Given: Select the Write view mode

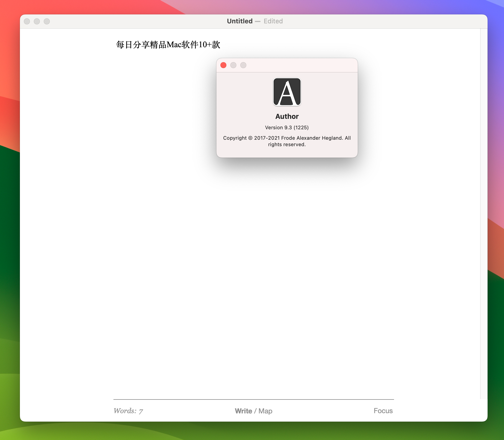Looking at the screenshot, I should (244, 411).
